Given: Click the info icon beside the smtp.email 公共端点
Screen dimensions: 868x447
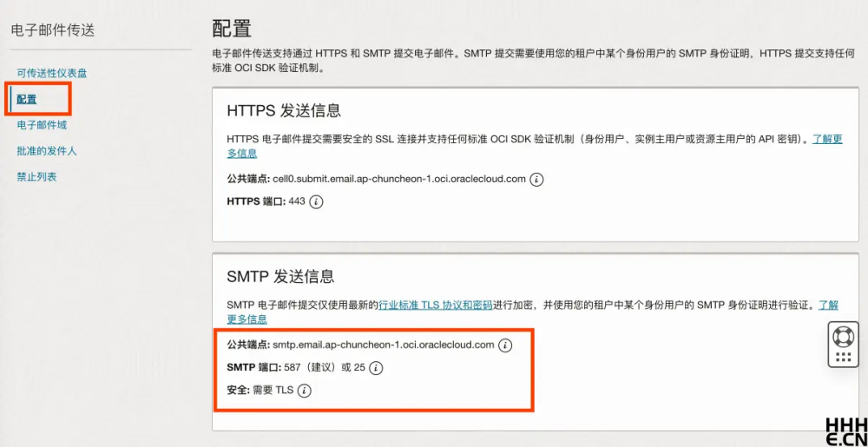Looking at the screenshot, I should [505, 345].
